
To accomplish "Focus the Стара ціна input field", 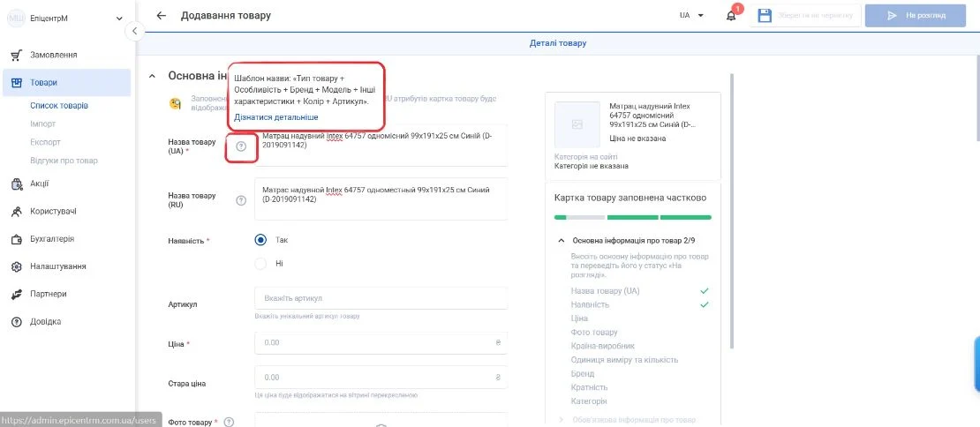I will coord(381,377).
